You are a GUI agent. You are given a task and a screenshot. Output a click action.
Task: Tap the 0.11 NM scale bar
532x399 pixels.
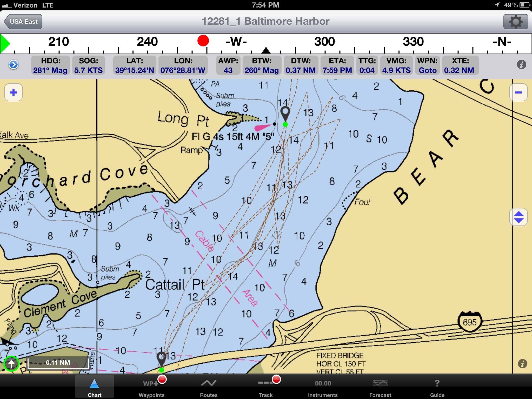tap(58, 363)
